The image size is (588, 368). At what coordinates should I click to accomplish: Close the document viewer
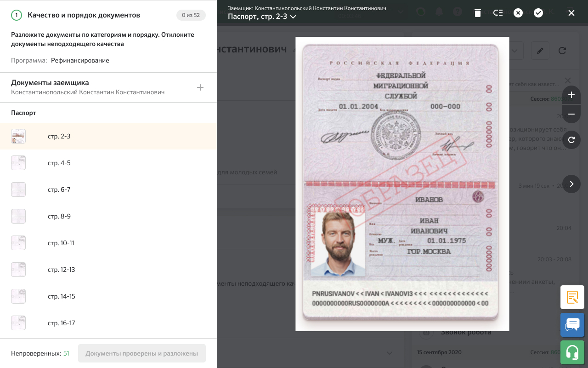tap(571, 13)
